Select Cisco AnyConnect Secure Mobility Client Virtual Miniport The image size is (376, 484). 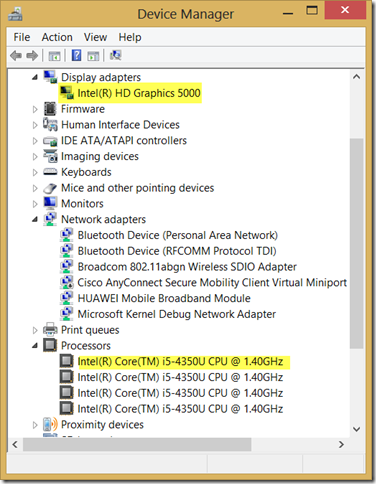(212, 283)
